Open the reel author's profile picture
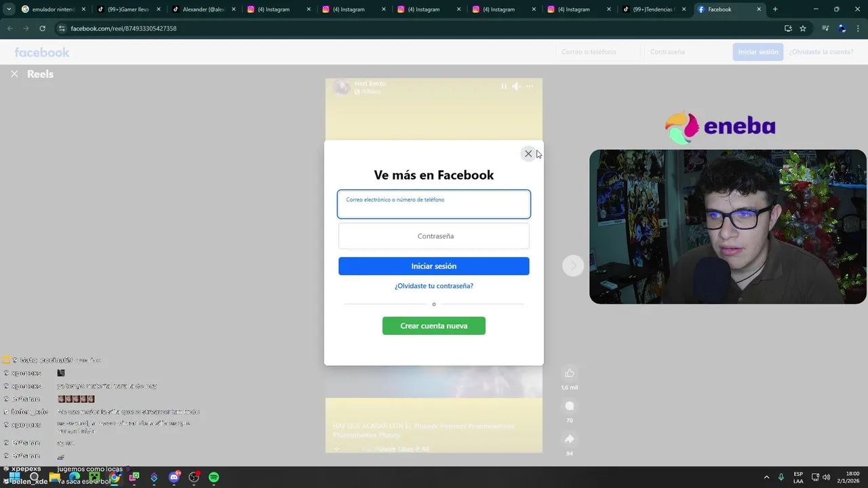 coord(342,87)
